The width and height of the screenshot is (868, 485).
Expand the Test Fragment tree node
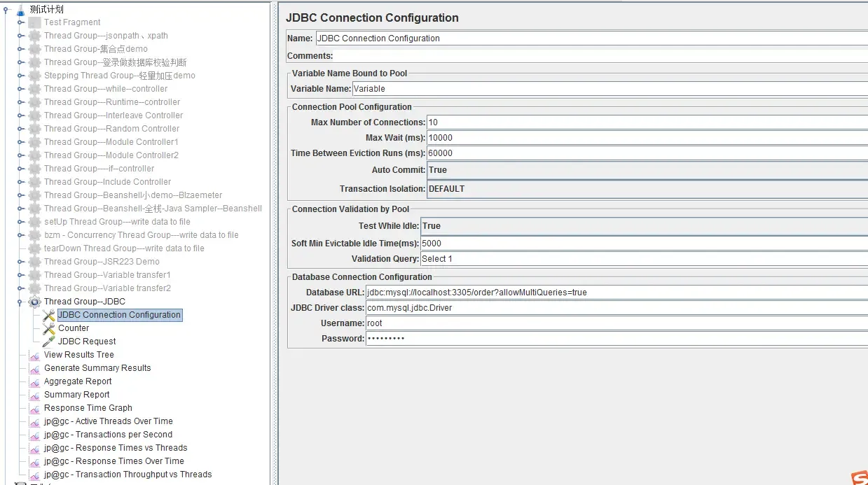(x=21, y=22)
